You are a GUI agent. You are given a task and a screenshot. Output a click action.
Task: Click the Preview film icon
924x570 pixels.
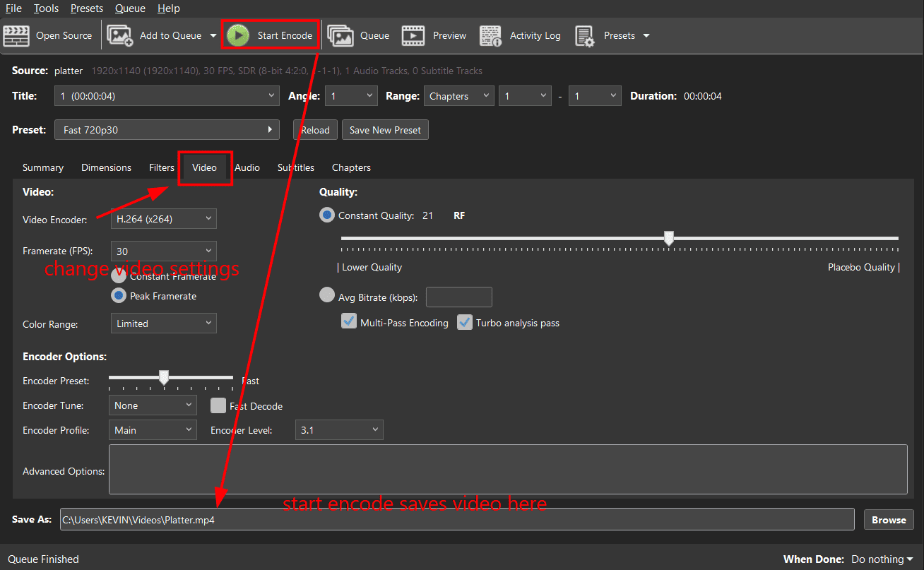tap(413, 35)
